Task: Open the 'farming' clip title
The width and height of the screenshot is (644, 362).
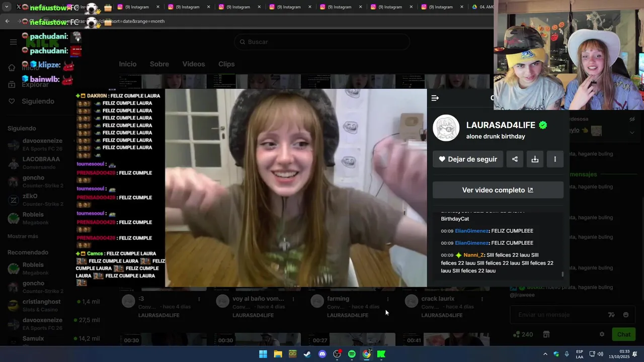Action: coord(338,299)
